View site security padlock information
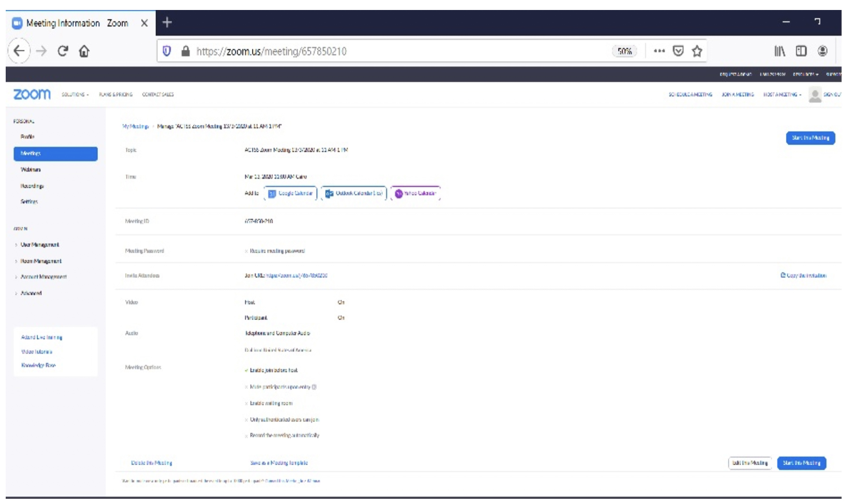Screen dimensions: 852x504 click(185, 51)
